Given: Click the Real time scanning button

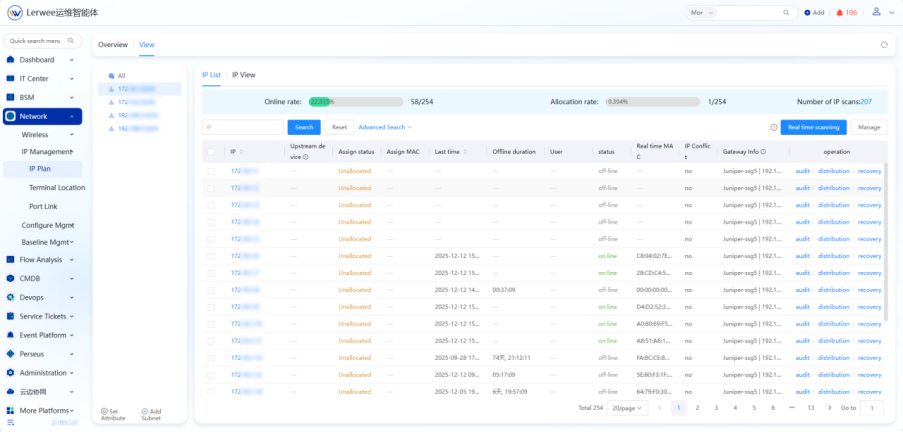Looking at the screenshot, I should (x=813, y=127).
